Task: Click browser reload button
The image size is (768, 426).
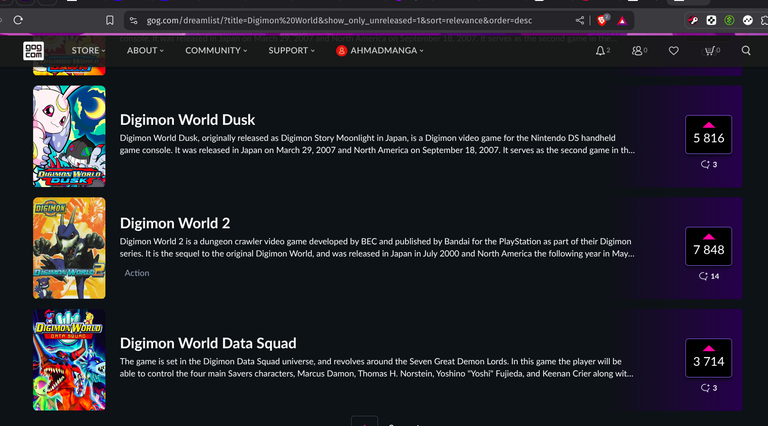Action: click(18, 20)
